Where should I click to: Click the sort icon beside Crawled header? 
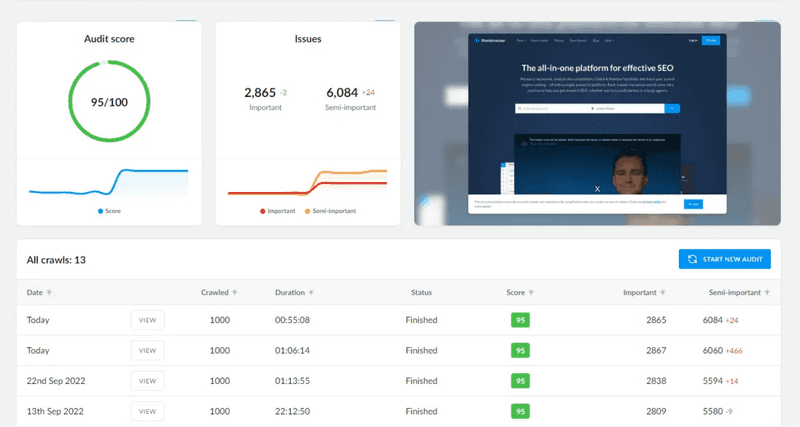point(235,293)
